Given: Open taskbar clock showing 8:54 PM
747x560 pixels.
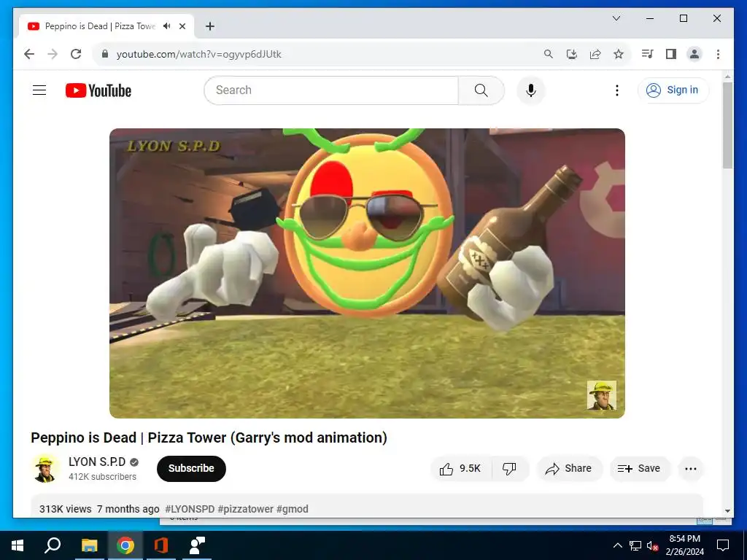Looking at the screenshot, I should (x=684, y=545).
